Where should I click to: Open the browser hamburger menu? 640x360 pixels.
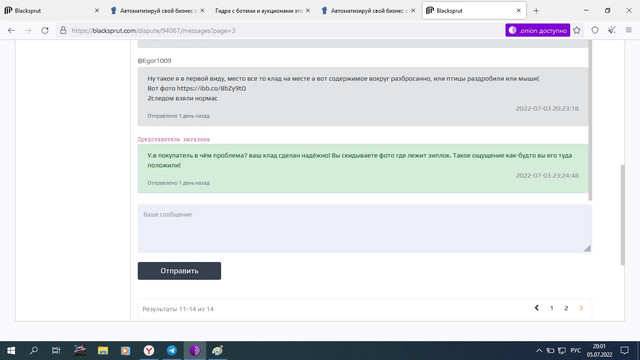pyautogui.click(x=629, y=30)
